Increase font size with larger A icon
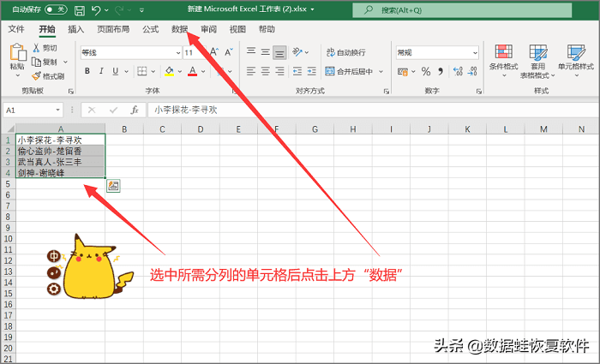This screenshot has width=600, height=364. [214, 52]
